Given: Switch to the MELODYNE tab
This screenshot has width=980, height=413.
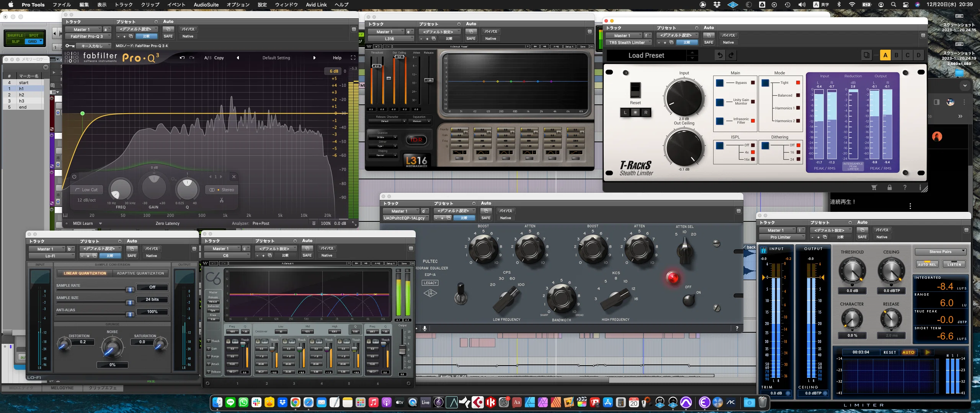Looking at the screenshot, I should 62,388.
